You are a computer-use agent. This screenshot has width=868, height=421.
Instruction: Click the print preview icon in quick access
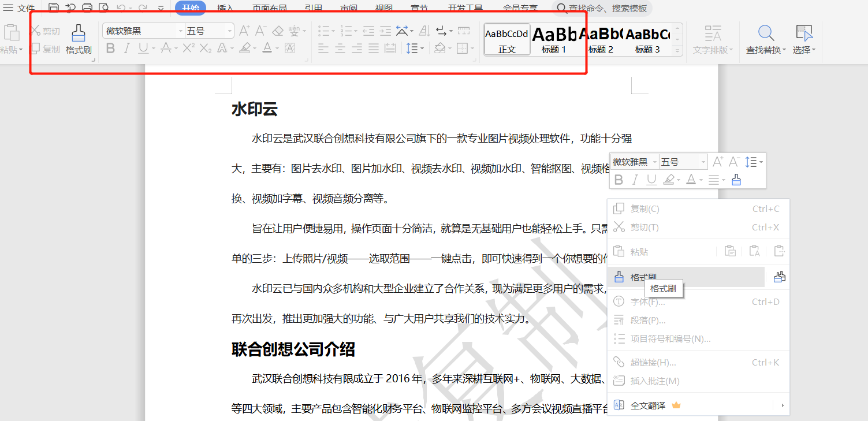[x=104, y=8]
